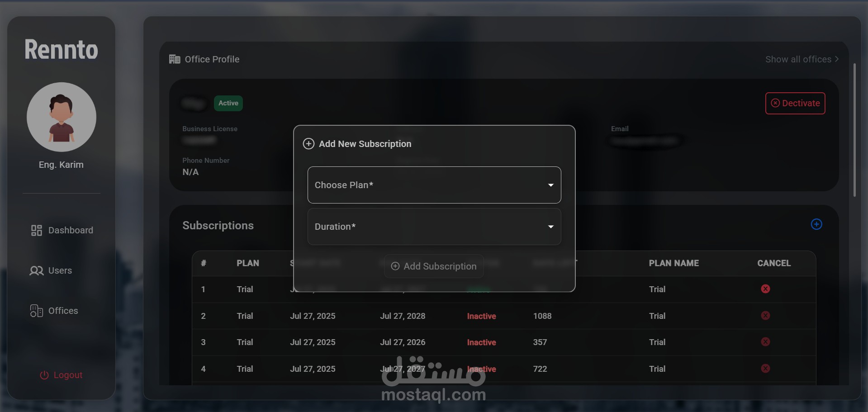Click the red Dectivate button
Viewport: 868px width, 412px height.
point(795,103)
